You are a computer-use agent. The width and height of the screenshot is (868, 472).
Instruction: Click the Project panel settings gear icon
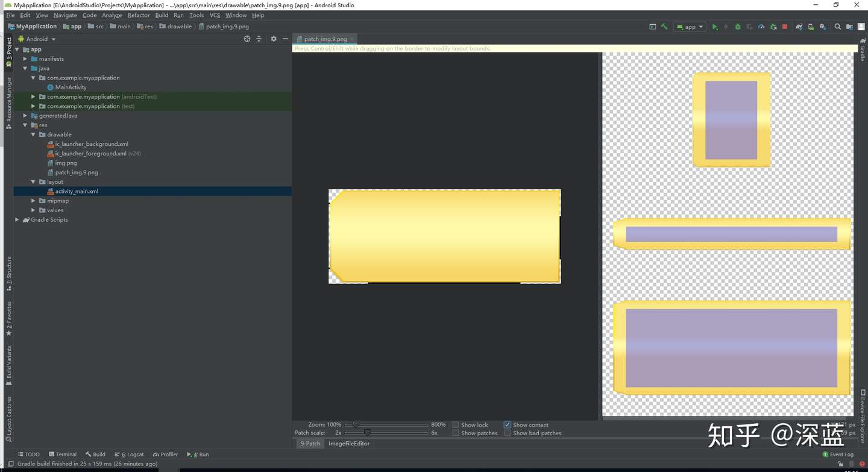[x=273, y=39]
